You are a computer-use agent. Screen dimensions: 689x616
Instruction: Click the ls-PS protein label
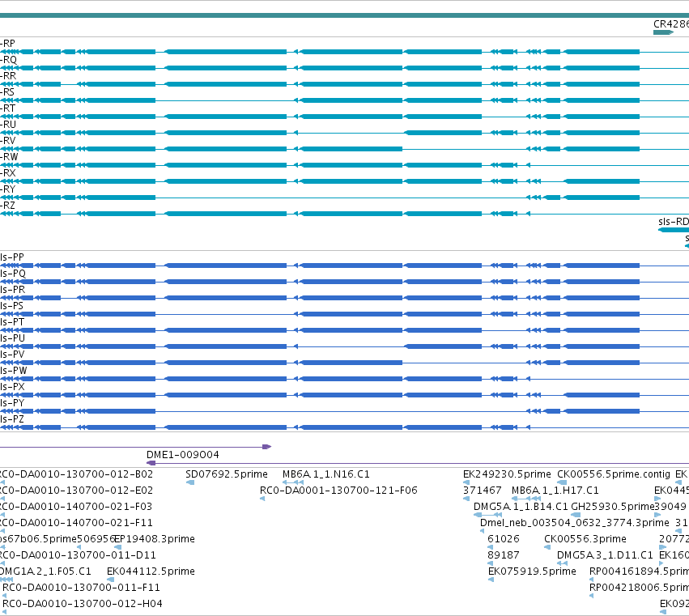pos(12,306)
